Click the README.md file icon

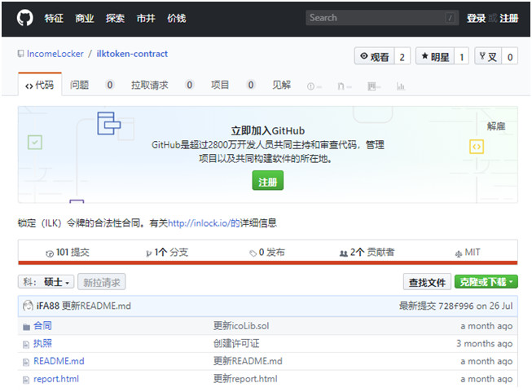tap(26, 362)
